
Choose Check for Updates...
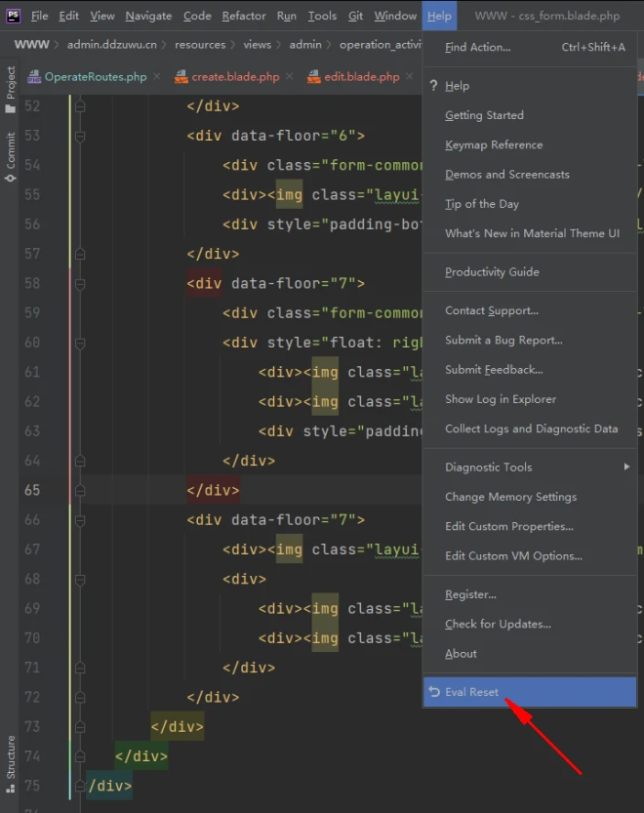[498, 625]
